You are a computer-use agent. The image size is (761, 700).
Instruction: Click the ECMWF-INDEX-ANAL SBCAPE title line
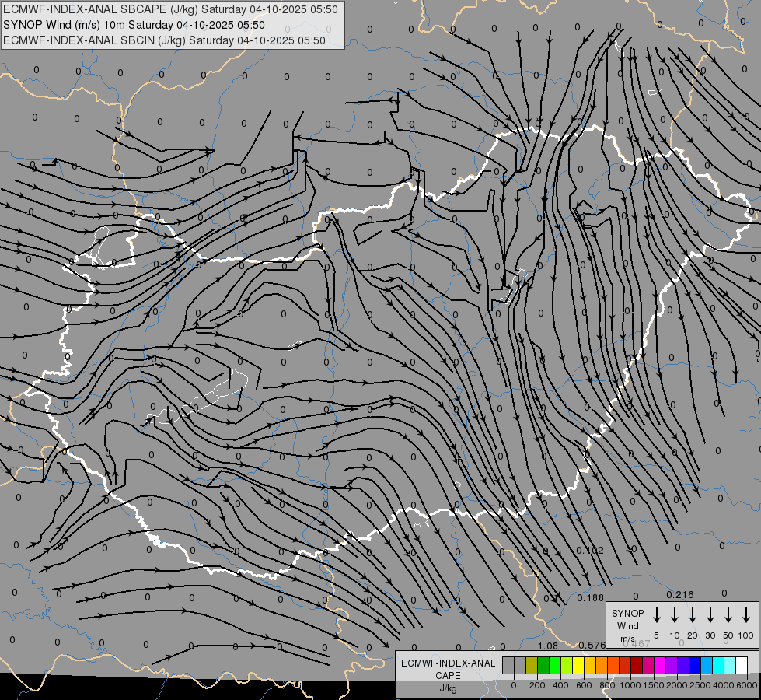coord(171,10)
